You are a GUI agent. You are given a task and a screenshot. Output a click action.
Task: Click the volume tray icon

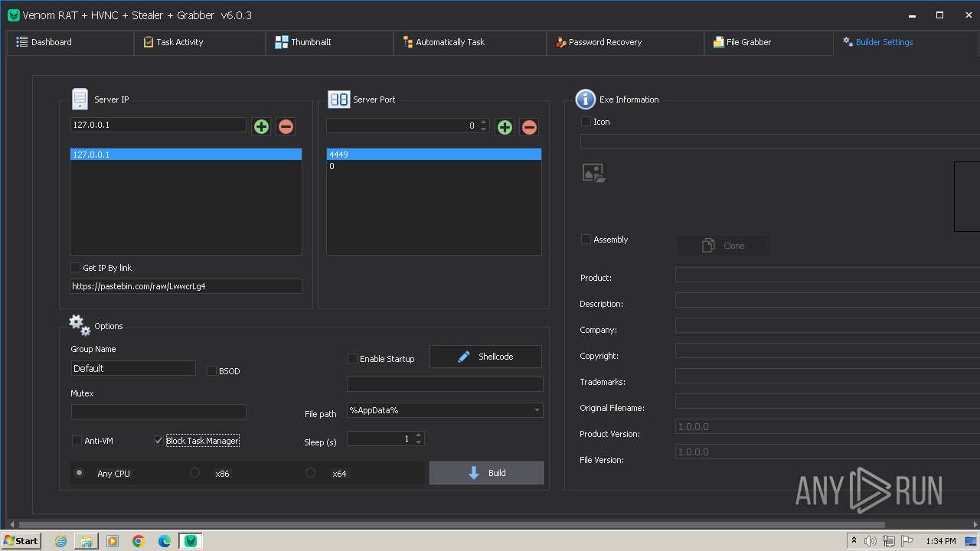(x=871, y=541)
